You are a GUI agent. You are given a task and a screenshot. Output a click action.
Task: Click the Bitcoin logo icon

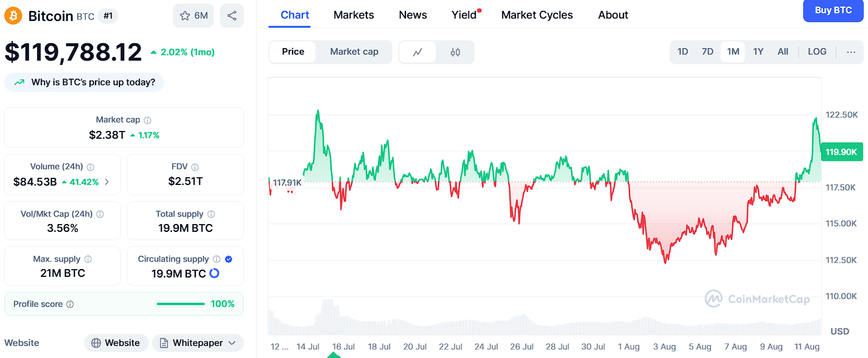[x=13, y=16]
